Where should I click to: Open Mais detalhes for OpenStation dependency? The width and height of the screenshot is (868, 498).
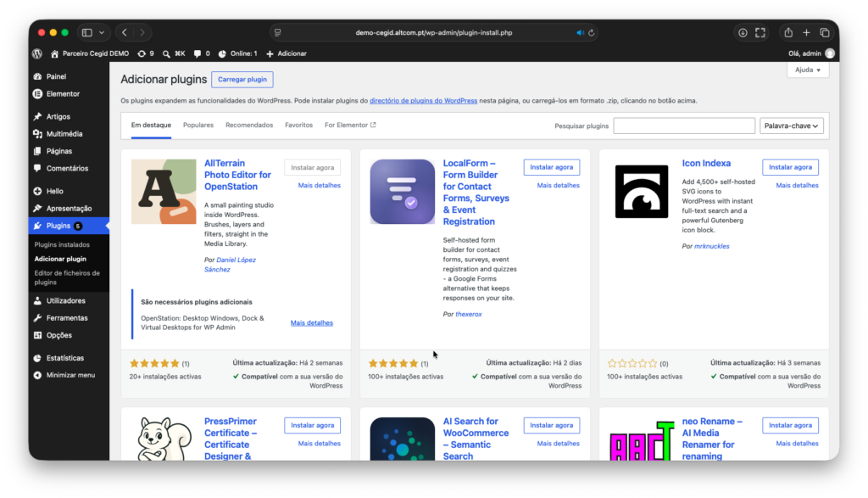point(312,323)
